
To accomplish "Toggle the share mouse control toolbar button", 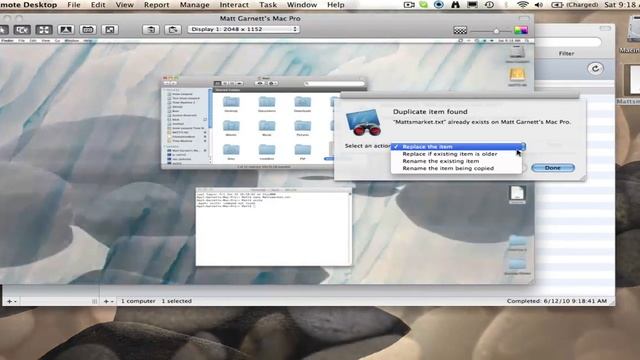I will click(x=22, y=30).
